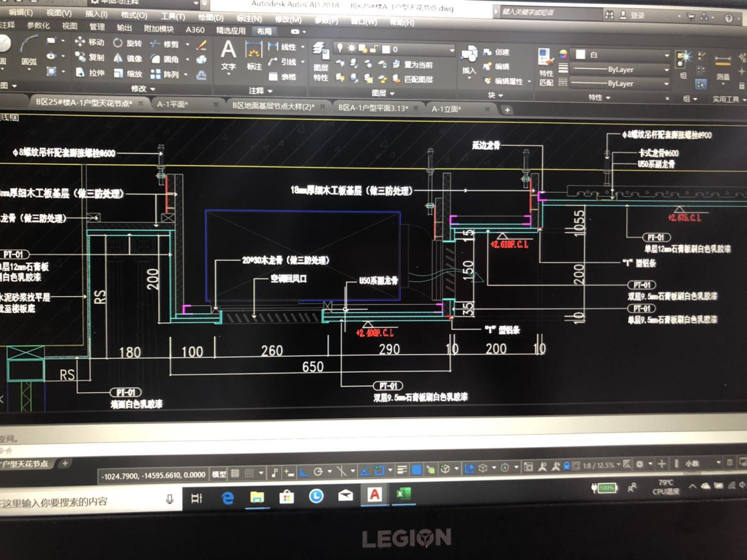
Task: Toggle polar tracking in status bar
Action: [x=318, y=471]
